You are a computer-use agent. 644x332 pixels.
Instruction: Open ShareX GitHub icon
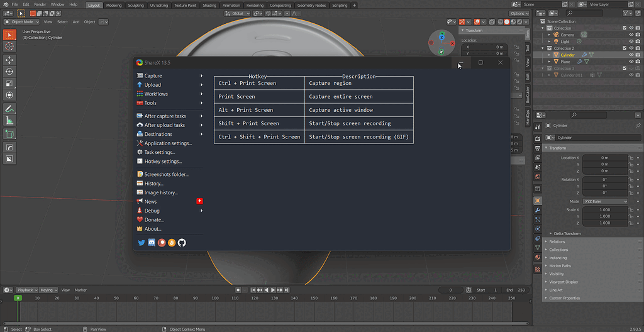coord(182,243)
